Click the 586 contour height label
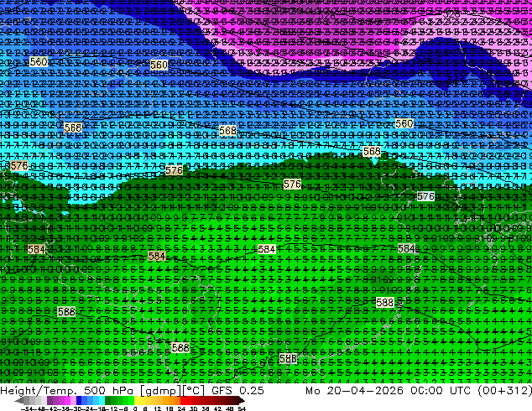 click(288, 358)
